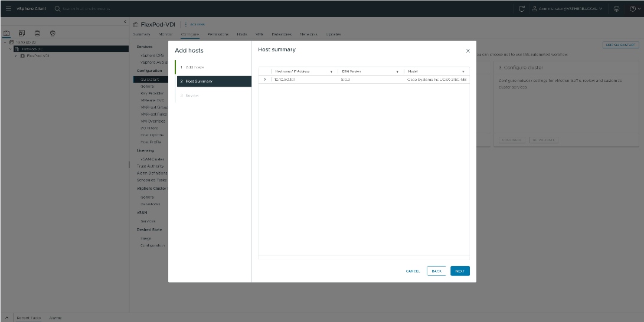The height and width of the screenshot is (322, 644).
Task: Switch to the Datastores tab
Action: (282, 34)
